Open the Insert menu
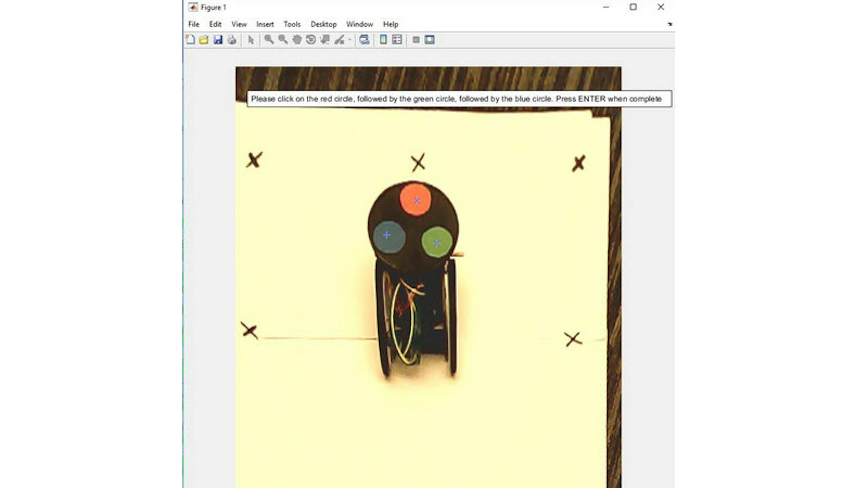Screen dimensions: 868x488 point(265,24)
